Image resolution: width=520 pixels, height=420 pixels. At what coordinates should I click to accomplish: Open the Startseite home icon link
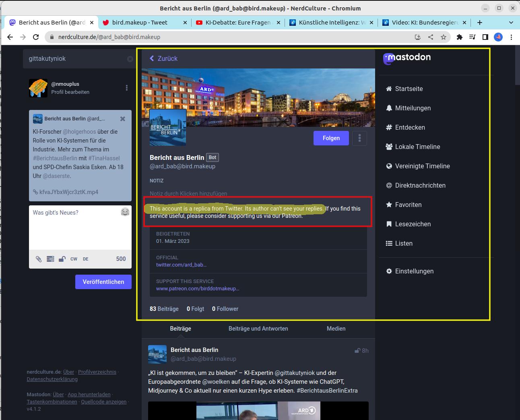pyautogui.click(x=404, y=89)
